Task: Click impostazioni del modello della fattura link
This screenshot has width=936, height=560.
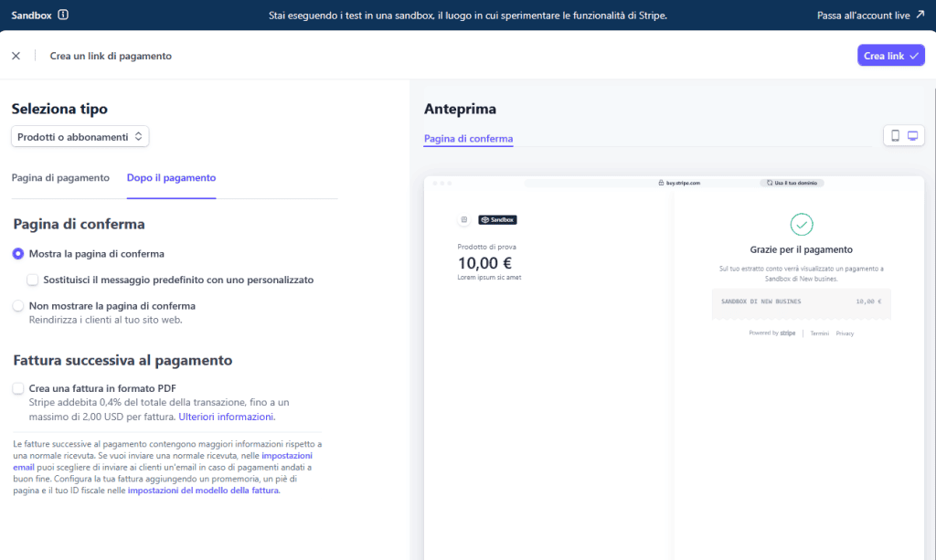Action: 203,491
